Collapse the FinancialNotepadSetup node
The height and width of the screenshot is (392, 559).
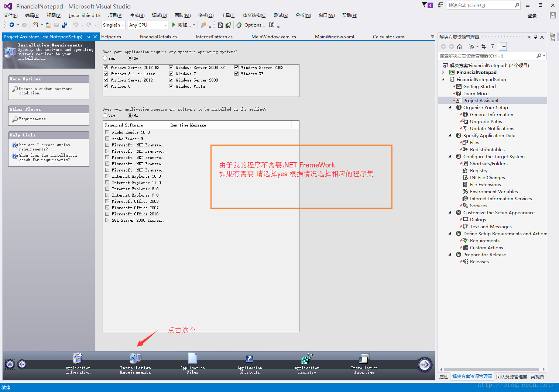pos(443,79)
